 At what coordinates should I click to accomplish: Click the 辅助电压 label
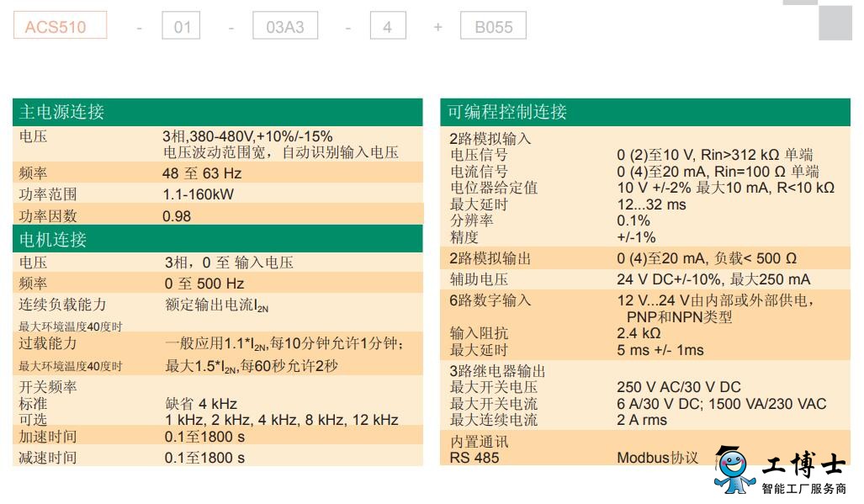point(480,280)
